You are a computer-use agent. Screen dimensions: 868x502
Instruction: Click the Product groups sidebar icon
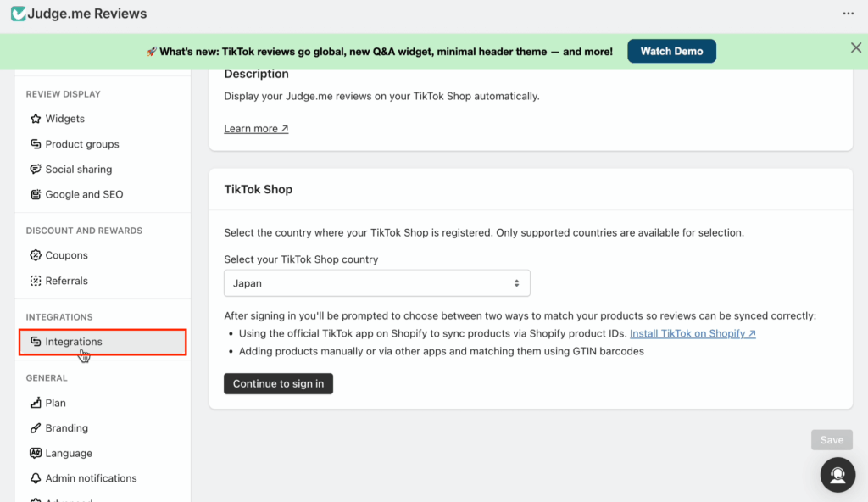pyautogui.click(x=36, y=144)
